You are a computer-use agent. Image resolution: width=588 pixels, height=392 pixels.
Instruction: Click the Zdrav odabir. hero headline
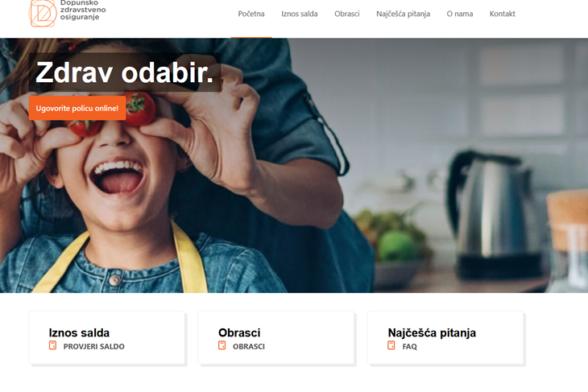(x=125, y=72)
